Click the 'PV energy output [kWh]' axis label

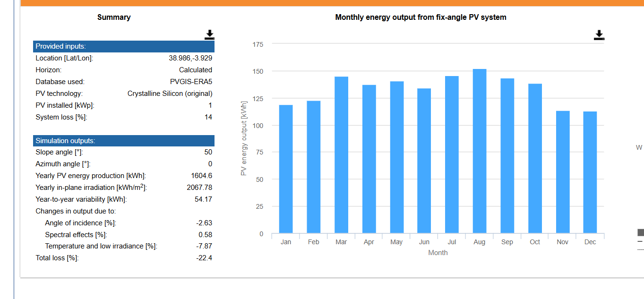(244, 138)
